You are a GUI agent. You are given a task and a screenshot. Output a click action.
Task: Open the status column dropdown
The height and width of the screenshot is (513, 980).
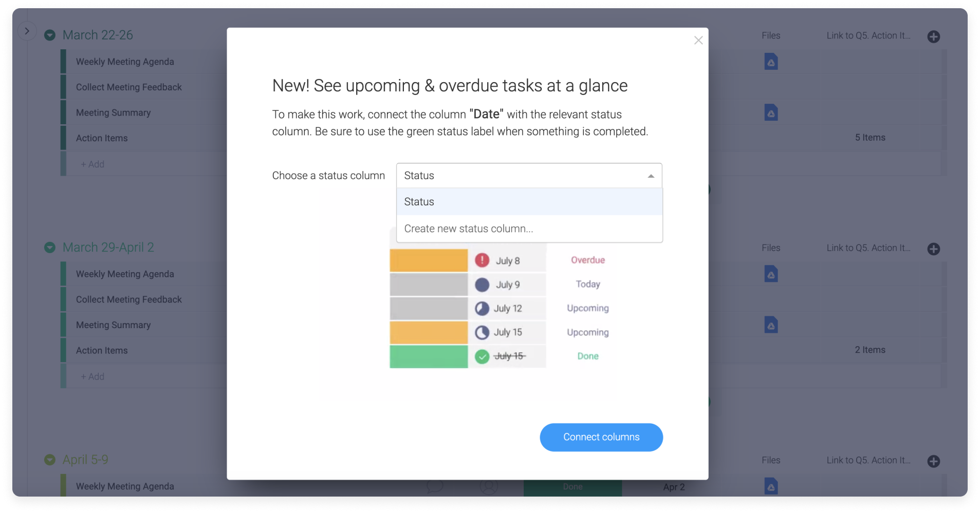click(x=529, y=176)
